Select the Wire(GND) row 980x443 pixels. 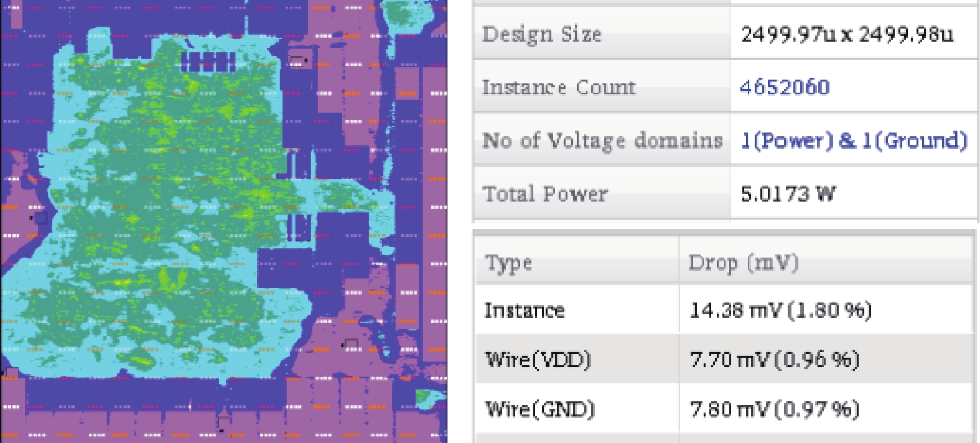coord(540,409)
